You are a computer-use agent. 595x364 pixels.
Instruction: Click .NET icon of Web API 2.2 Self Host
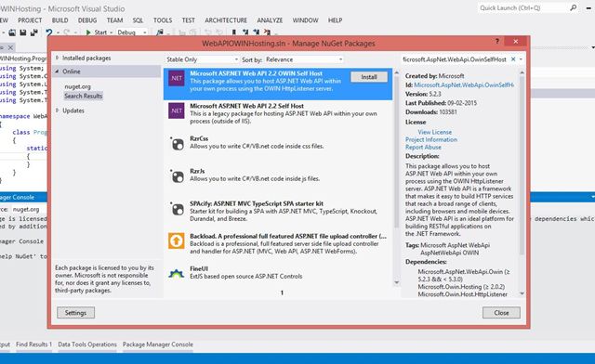point(177,110)
